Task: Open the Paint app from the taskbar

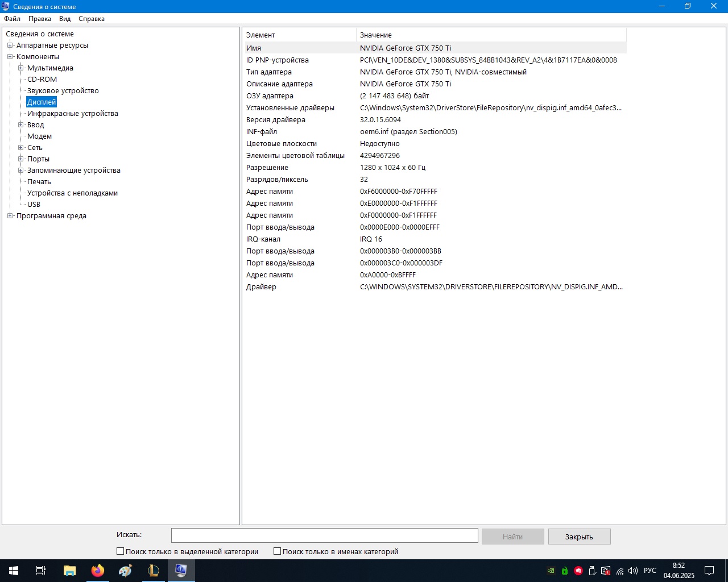Action: [126, 571]
